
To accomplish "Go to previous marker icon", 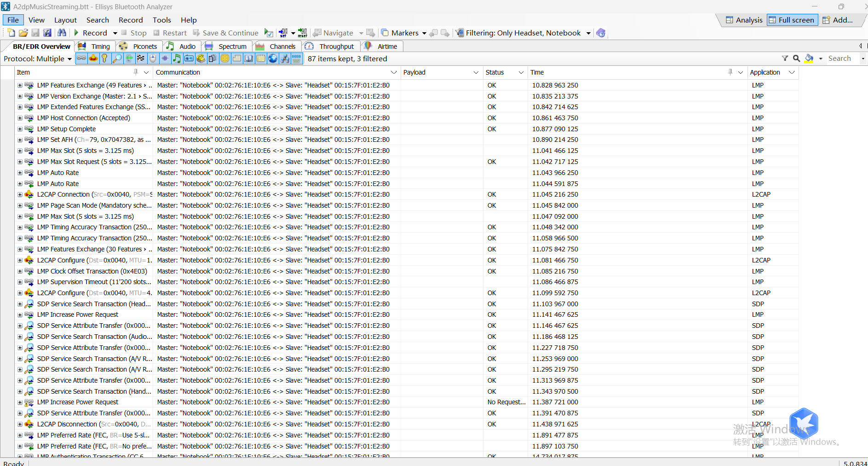I will point(433,33).
